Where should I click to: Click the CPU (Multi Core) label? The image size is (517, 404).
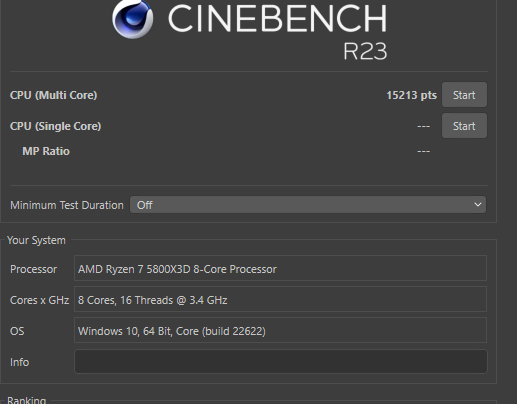tap(53, 95)
